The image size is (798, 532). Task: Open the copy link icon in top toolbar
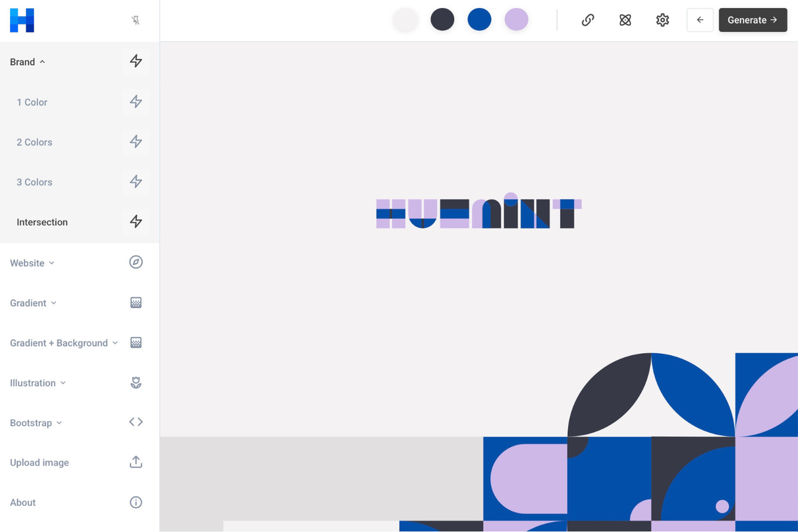pos(588,20)
